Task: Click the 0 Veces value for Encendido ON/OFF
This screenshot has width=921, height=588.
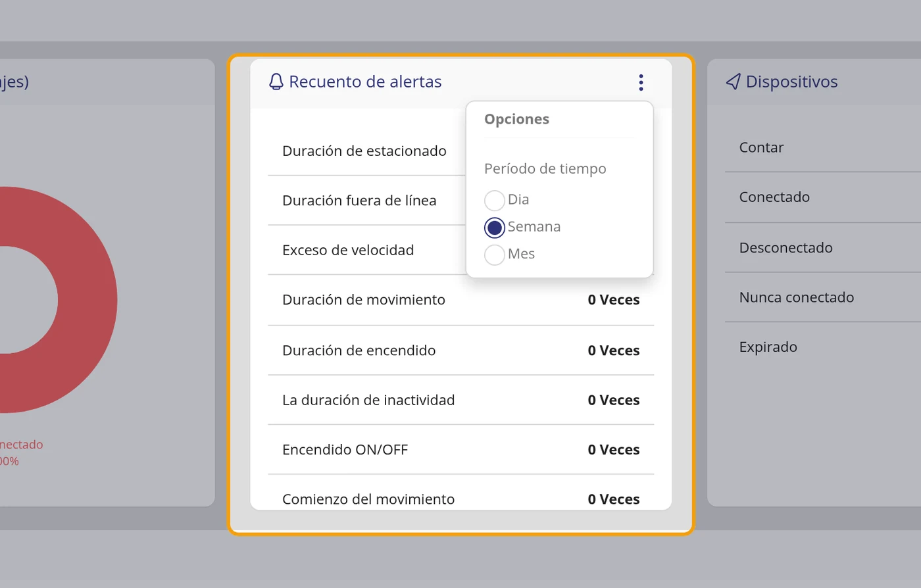Action: pyautogui.click(x=614, y=450)
